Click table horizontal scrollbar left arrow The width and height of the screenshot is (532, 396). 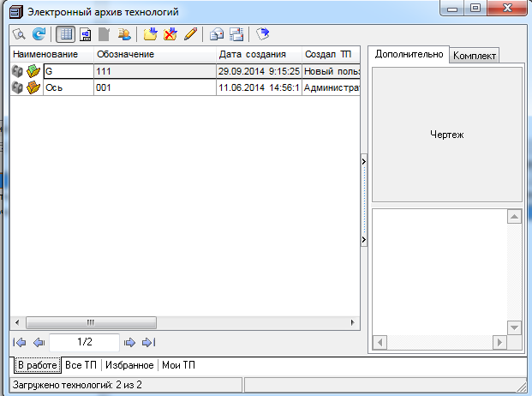[17, 322]
